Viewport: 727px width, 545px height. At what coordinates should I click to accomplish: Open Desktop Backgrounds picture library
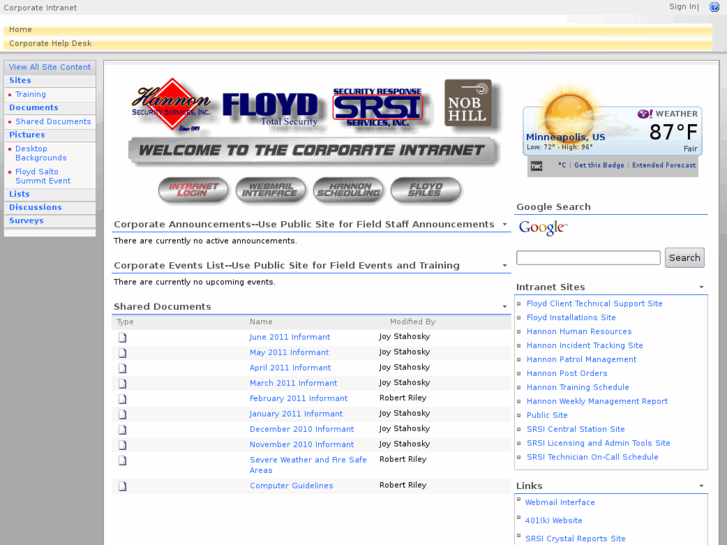tap(41, 154)
